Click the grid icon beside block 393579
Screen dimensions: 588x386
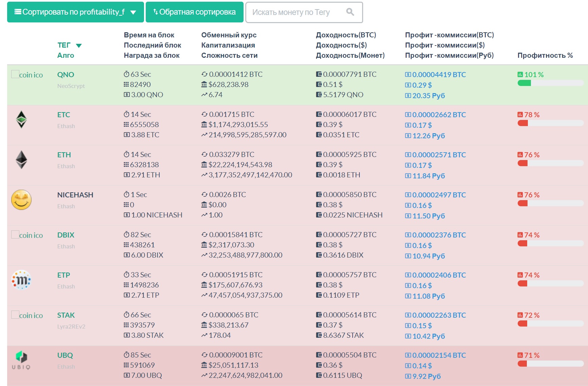(x=126, y=325)
